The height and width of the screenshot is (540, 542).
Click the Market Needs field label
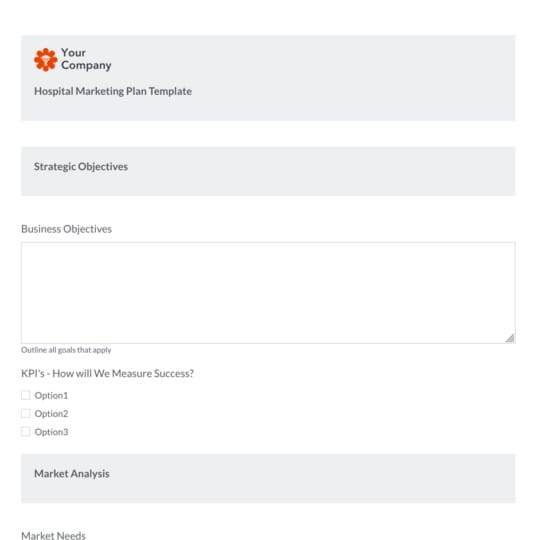(x=53, y=535)
